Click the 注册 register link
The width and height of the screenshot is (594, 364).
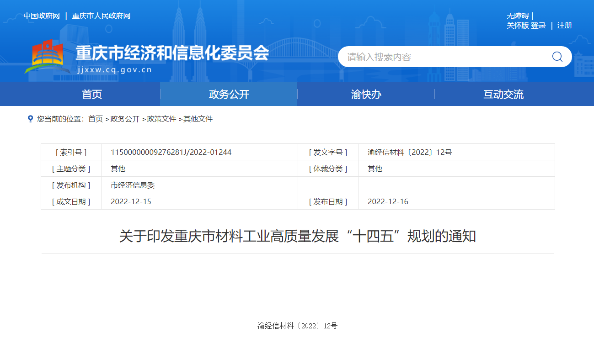pos(565,26)
